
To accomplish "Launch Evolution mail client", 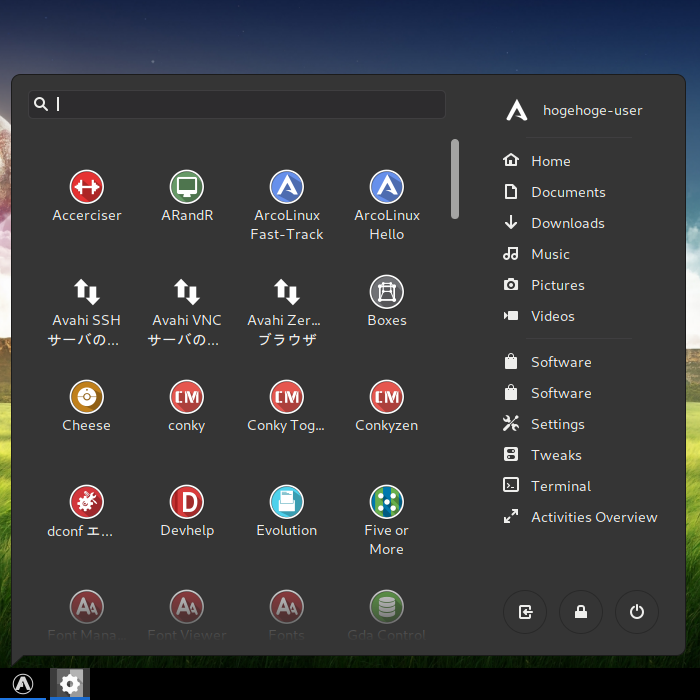I will 287,511.
